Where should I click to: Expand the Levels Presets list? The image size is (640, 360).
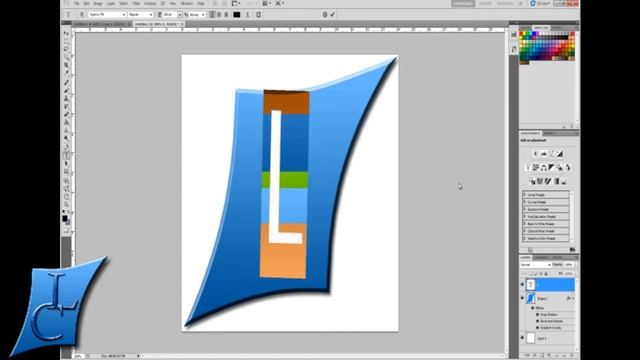[x=525, y=195]
